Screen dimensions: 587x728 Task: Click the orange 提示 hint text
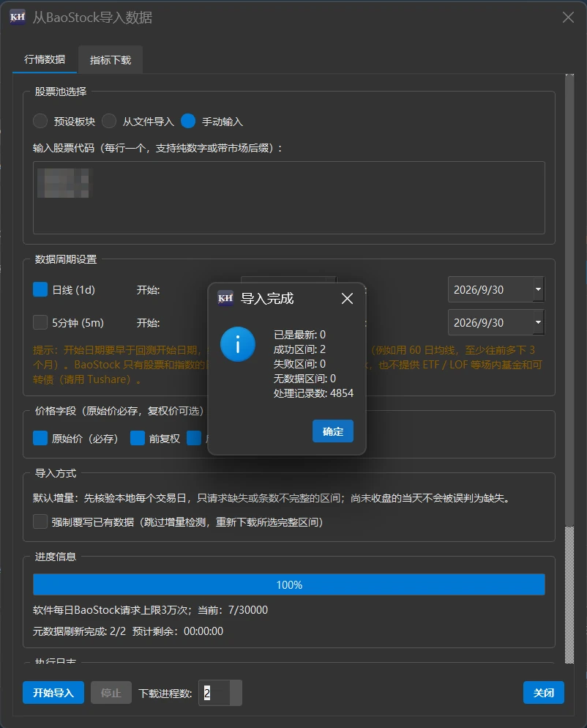[288, 365]
